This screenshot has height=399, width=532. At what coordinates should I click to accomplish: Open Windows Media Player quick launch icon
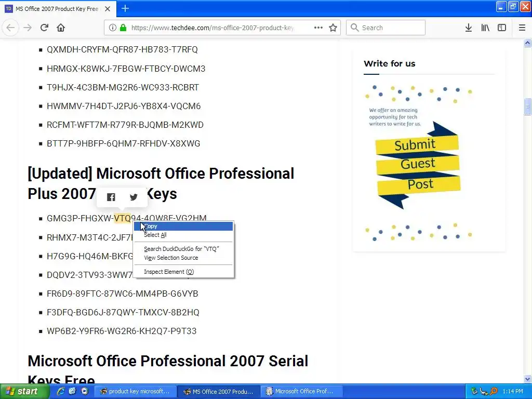coord(85,391)
